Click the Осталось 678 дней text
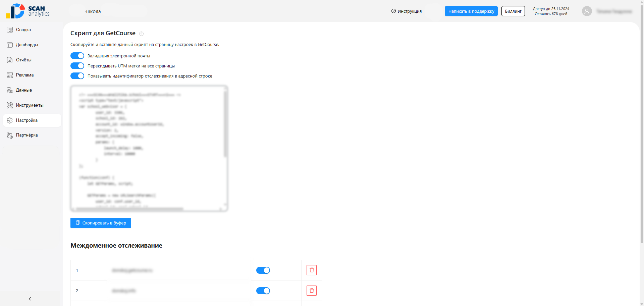The height and width of the screenshot is (306, 644). tap(551, 14)
